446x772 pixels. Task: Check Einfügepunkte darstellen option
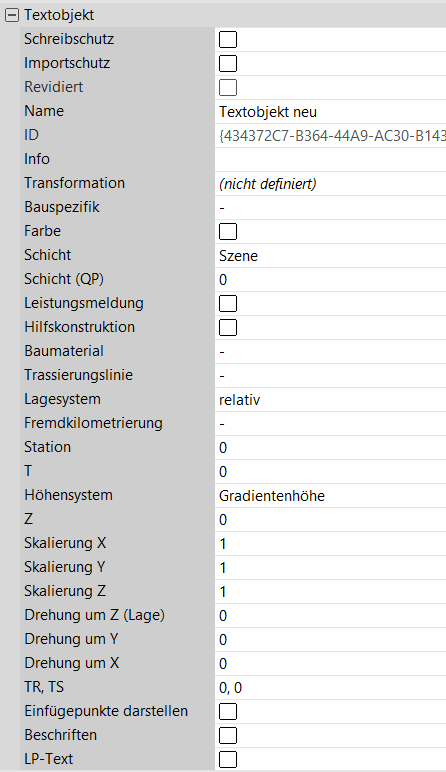(228, 711)
